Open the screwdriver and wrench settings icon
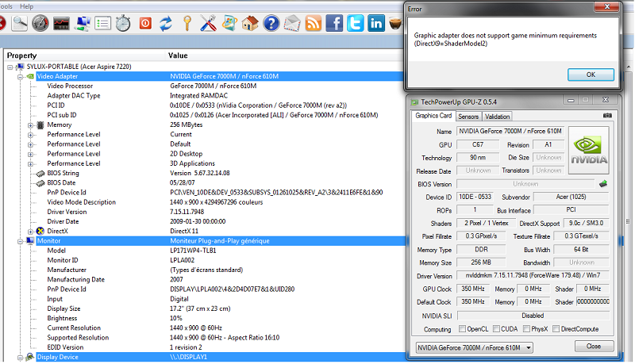The image size is (635, 364). click(208, 24)
